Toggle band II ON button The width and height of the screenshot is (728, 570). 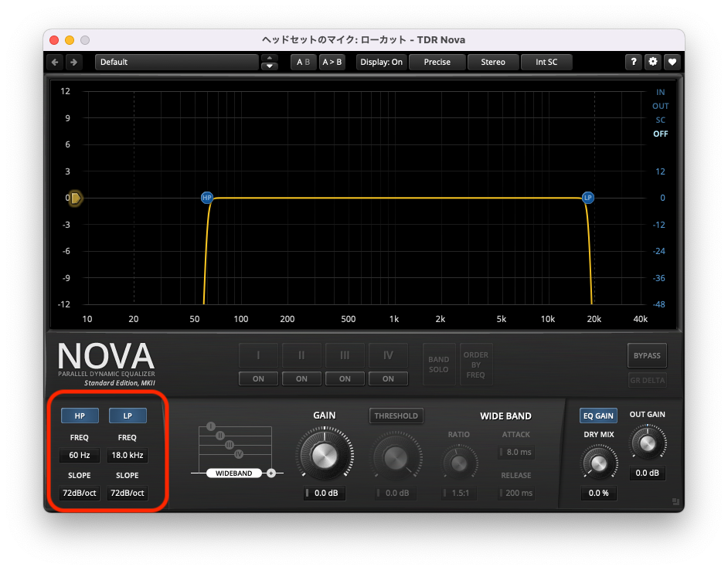(x=301, y=378)
